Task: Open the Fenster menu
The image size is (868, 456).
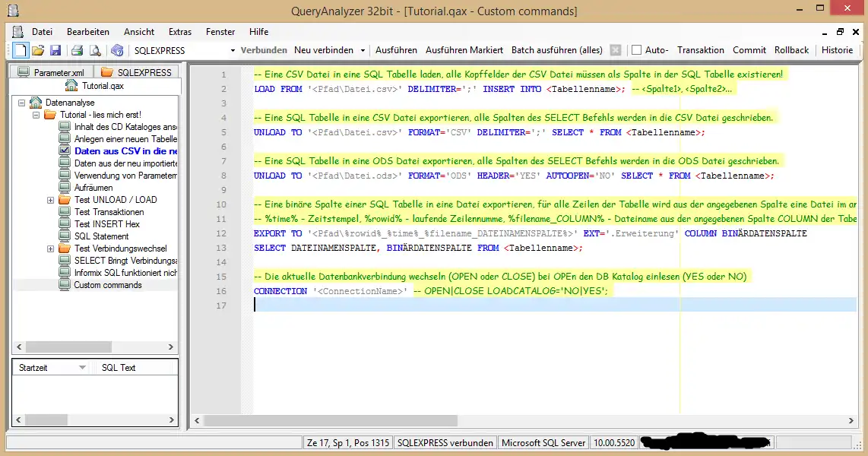Action: coord(220,32)
